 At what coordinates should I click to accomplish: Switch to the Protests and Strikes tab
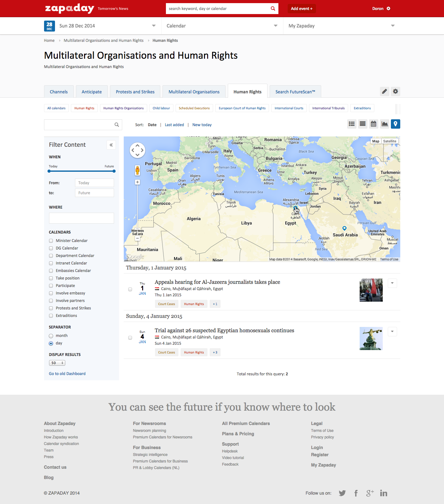(x=135, y=92)
